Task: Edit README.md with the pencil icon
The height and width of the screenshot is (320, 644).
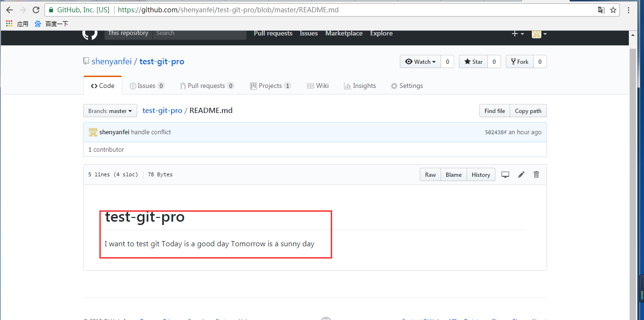Action: click(521, 174)
